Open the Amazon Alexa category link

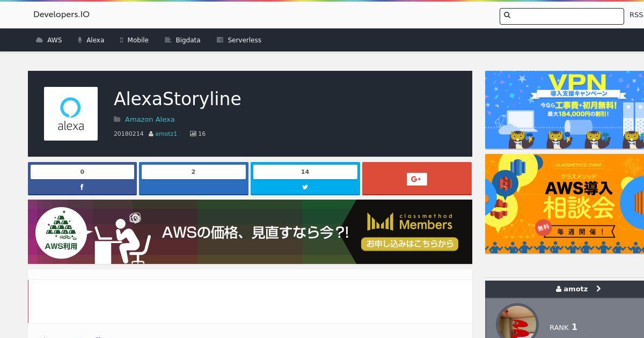click(x=150, y=119)
